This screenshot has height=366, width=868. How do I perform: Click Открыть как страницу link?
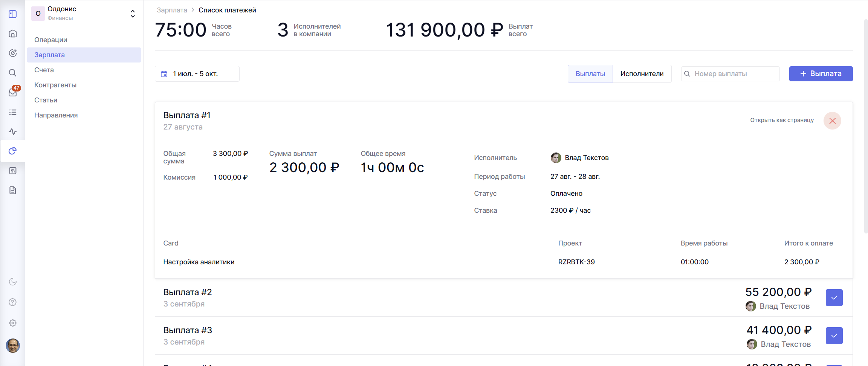click(x=782, y=120)
